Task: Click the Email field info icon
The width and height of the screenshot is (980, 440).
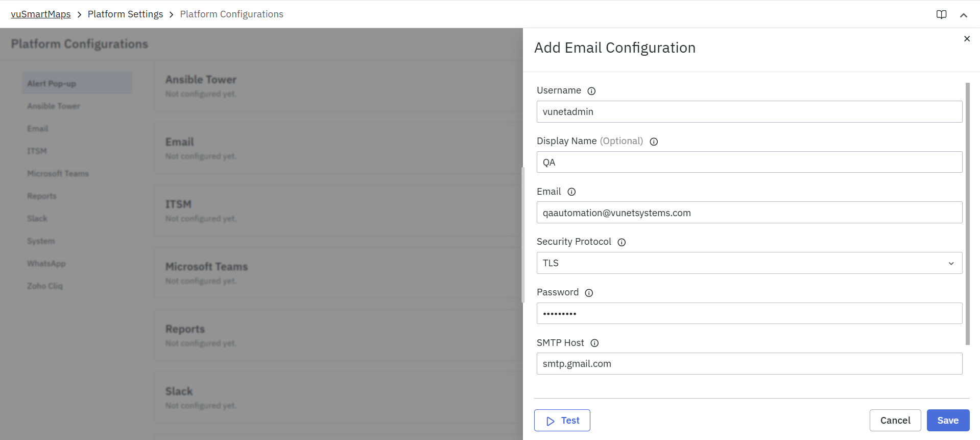Action: [x=571, y=192]
